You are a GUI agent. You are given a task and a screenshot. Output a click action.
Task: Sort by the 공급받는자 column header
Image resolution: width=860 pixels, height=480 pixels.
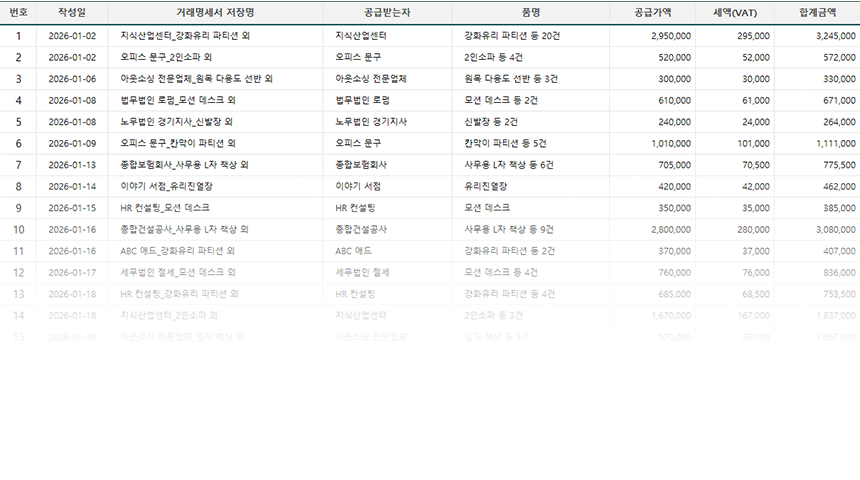point(388,12)
